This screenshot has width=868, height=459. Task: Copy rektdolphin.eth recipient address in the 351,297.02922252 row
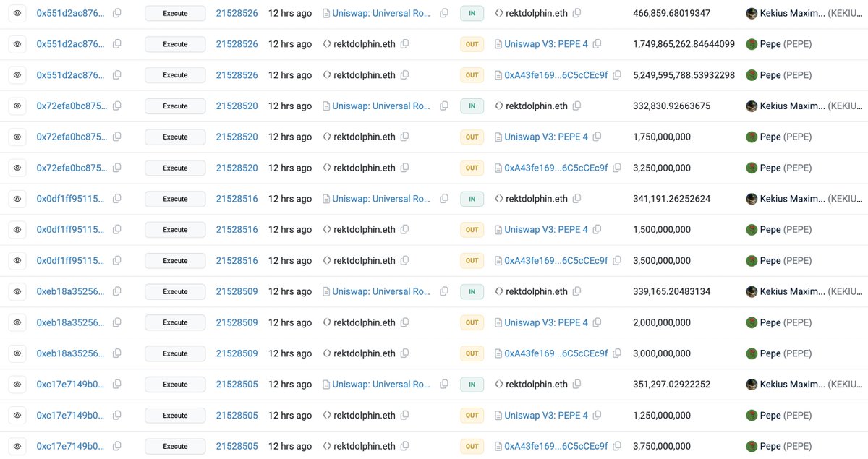(x=577, y=385)
